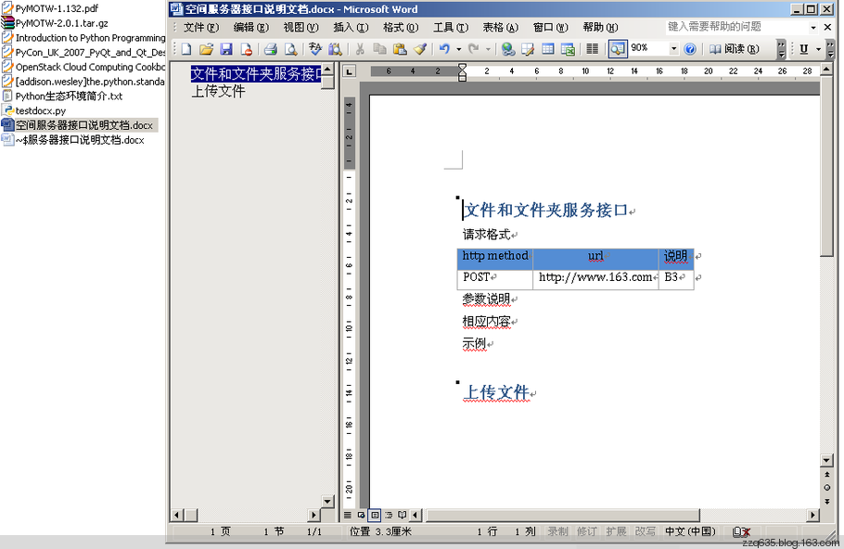Viewport: 844px width, 549px height.
Task: Click the Spelling and Grammar icon
Action: (x=315, y=50)
